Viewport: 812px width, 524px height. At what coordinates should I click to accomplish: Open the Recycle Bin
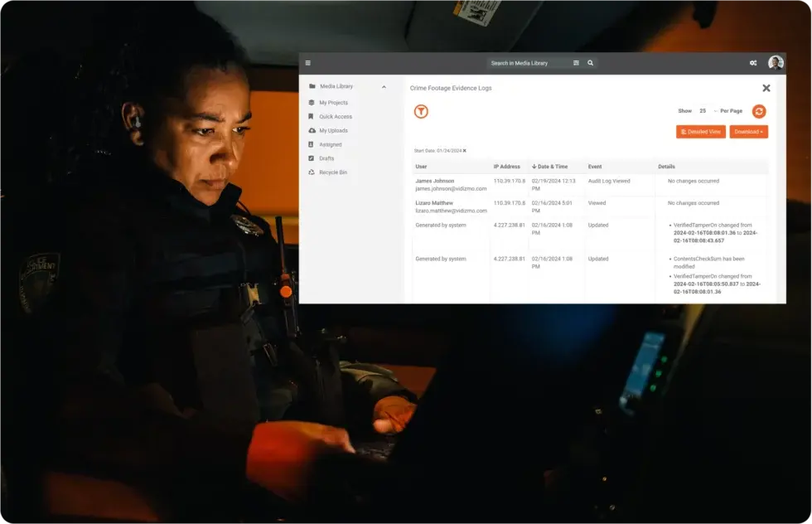click(x=332, y=172)
